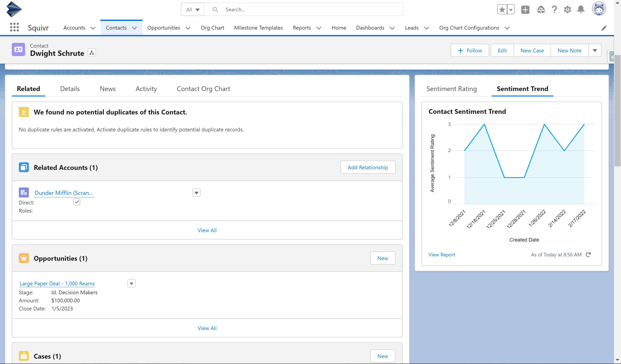Toggle the Direct checkbox for Dunder Mifflin
The image size is (621, 364).
tap(77, 202)
